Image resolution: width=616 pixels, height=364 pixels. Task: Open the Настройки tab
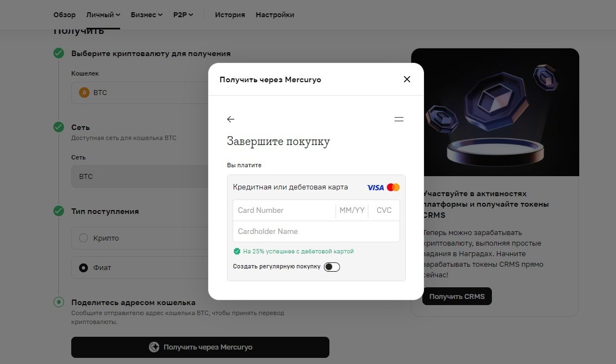(275, 14)
